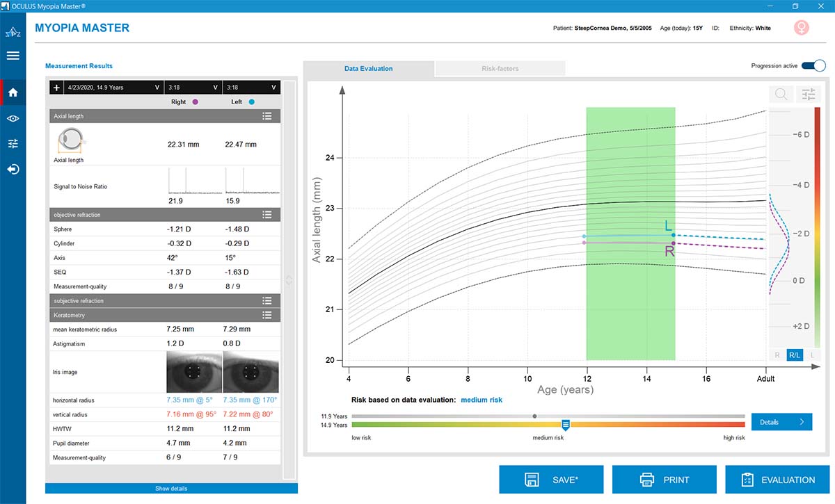Restore window using title bar button
The height and width of the screenshot is (504, 835).
point(795,6)
